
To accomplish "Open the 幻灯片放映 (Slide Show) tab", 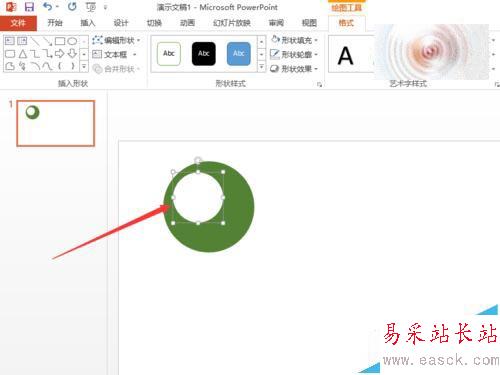I will [x=232, y=23].
